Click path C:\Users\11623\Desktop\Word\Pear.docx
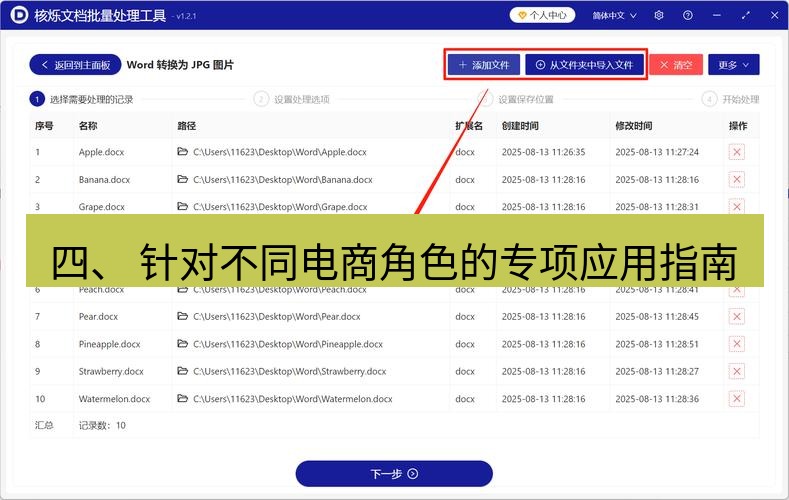The image size is (789, 500). (277, 316)
